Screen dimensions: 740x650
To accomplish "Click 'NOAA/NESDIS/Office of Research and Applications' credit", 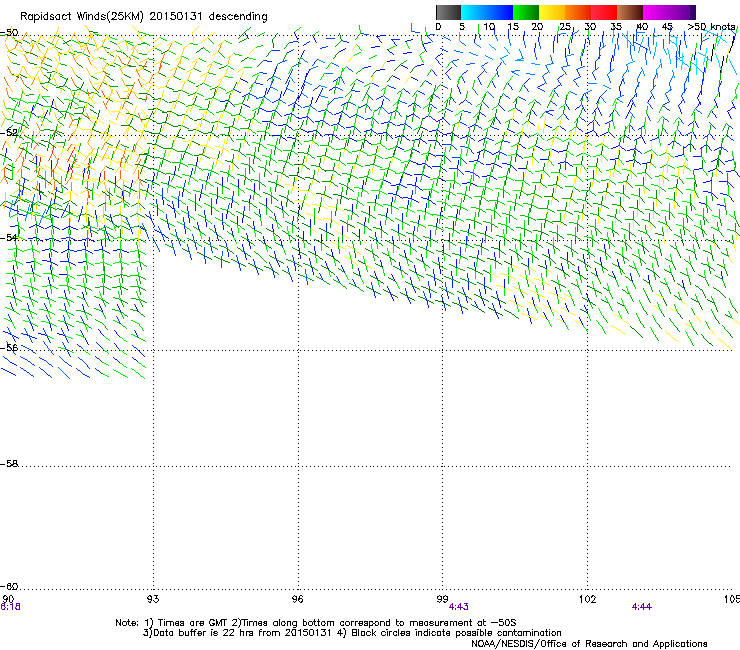I will coord(589,644).
